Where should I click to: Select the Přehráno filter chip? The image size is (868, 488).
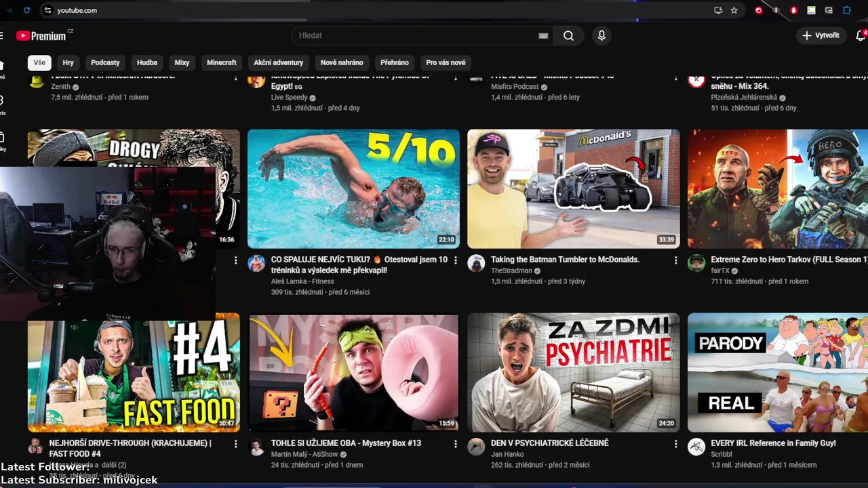[x=395, y=62]
